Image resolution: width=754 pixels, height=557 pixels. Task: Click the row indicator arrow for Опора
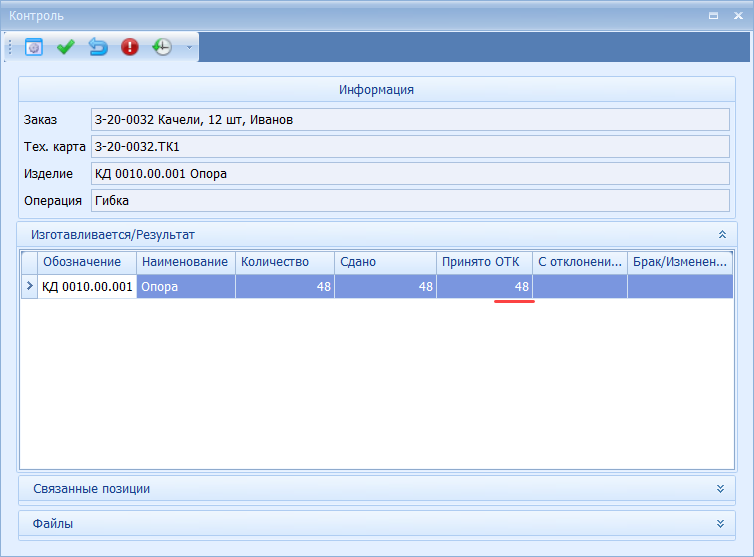29,287
